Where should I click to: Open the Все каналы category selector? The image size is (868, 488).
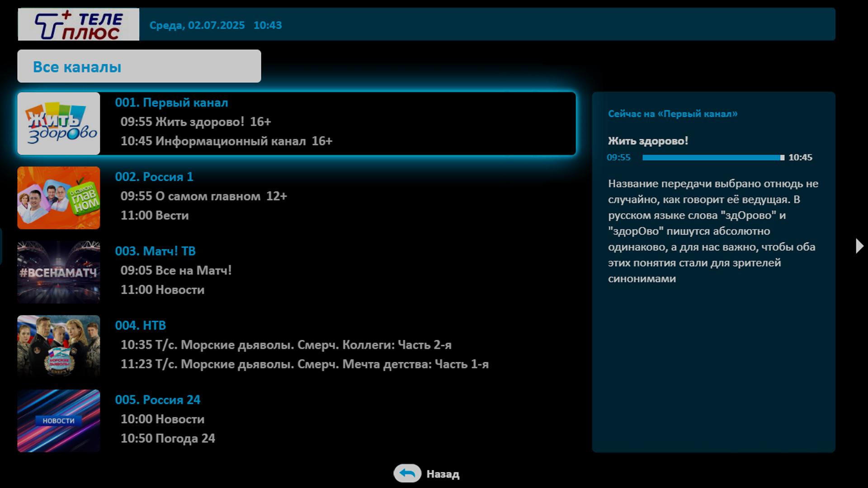click(139, 66)
